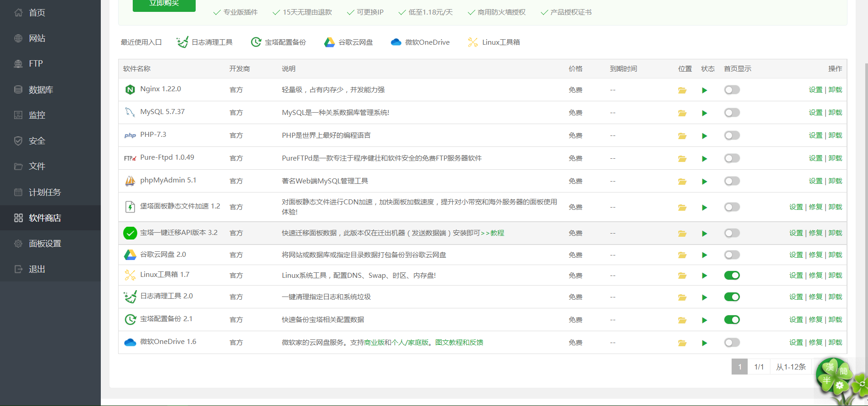
Task: Disable homepage display for Linux工具箱 1.7
Action: coord(732,275)
